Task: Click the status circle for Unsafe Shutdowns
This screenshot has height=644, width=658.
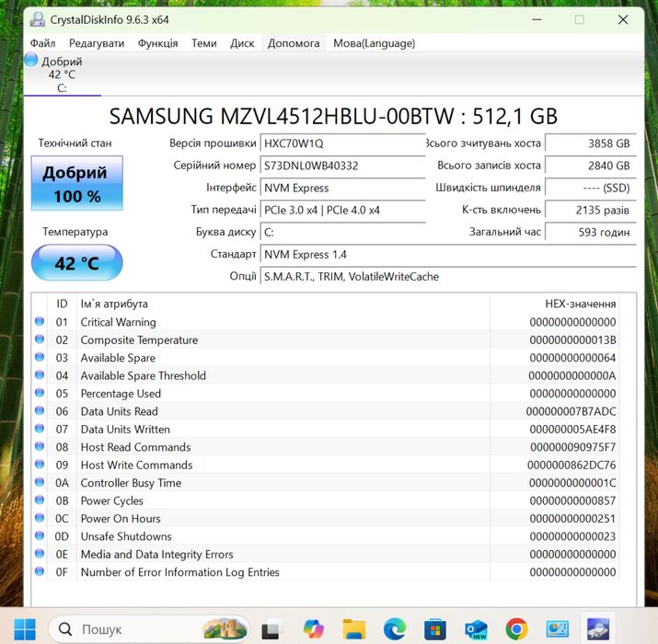Action: pos(40,535)
